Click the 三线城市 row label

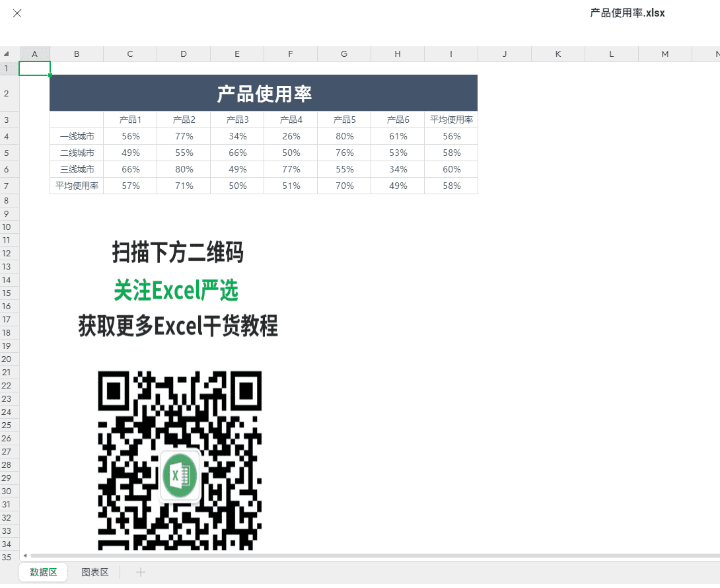[77, 170]
